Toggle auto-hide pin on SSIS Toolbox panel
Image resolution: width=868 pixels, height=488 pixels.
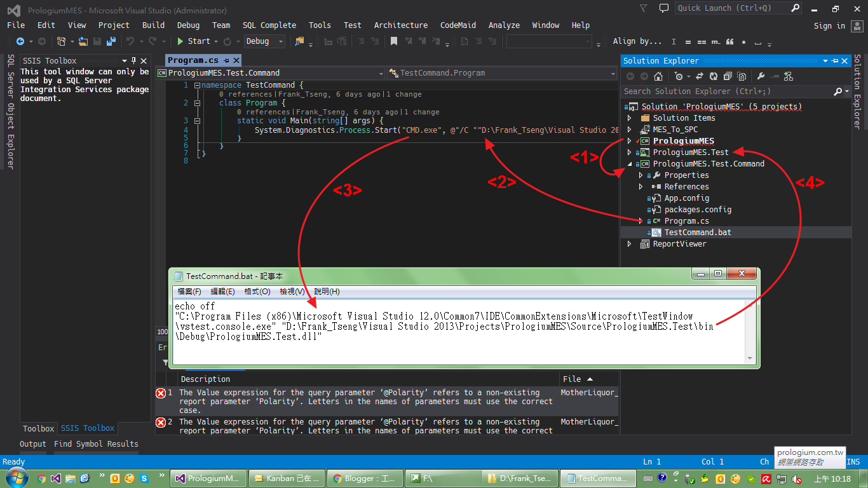tap(133, 61)
